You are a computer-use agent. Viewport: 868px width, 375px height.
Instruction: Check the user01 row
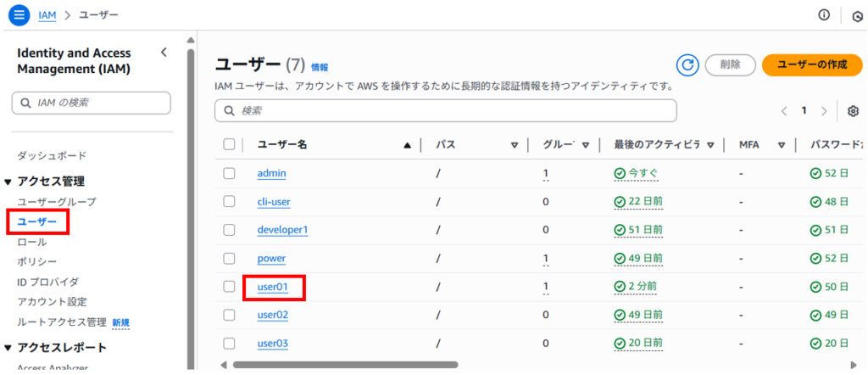229,287
